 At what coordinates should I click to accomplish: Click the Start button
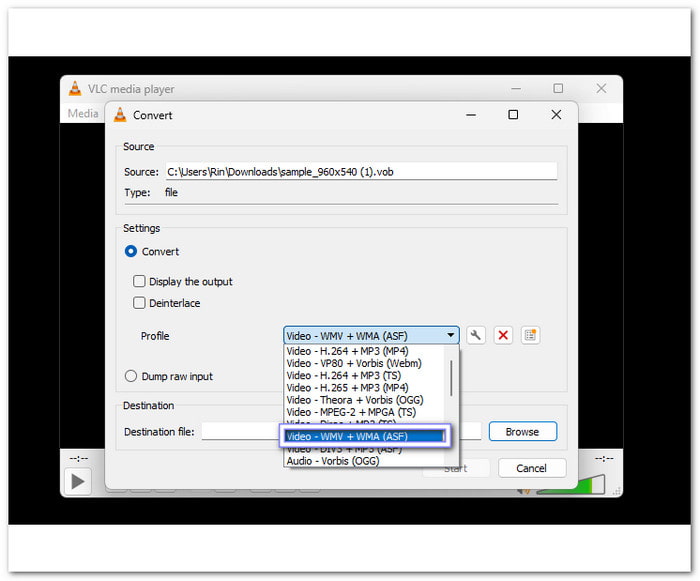pyautogui.click(x=456, y=468)
